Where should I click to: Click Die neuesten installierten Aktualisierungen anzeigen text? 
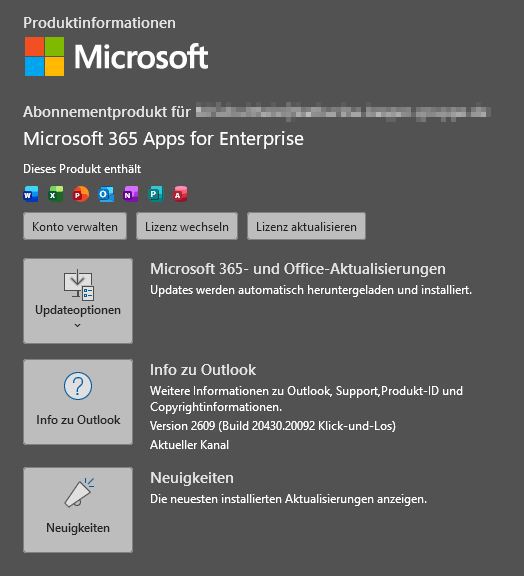288,499
